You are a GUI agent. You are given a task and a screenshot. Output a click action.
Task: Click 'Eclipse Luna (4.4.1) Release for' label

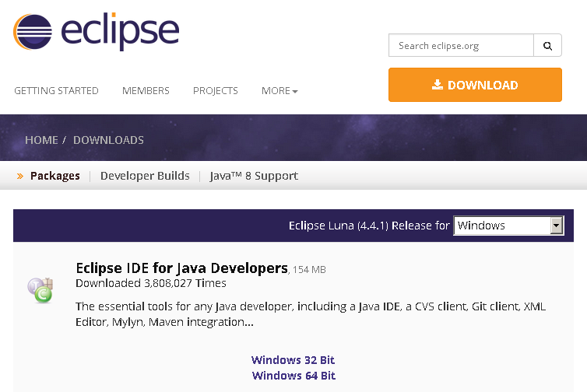[369, 226]
